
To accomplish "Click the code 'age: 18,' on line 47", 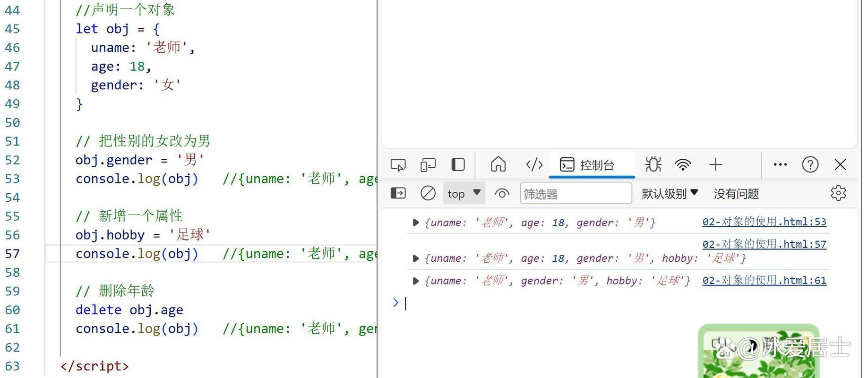I will pyautogui.click(x=121, y=67).
